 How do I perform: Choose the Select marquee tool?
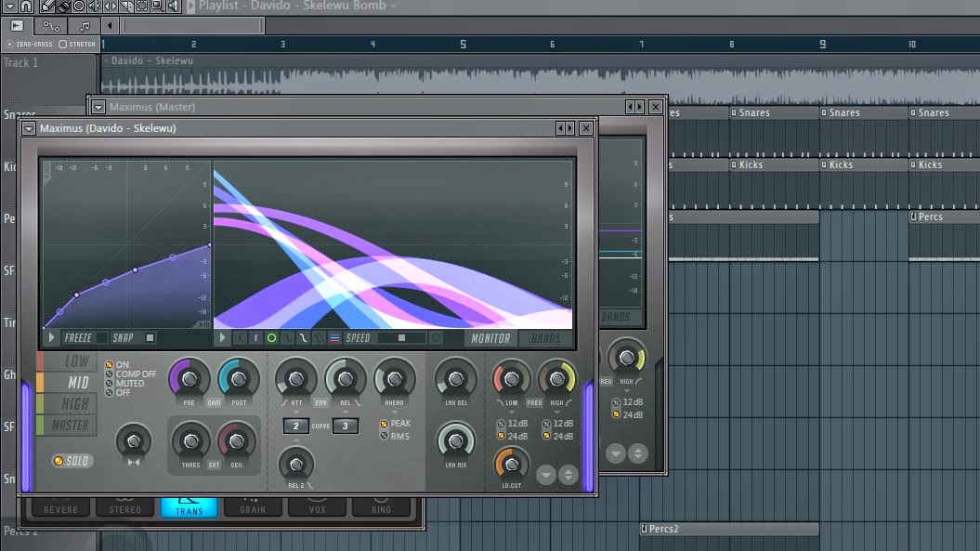[142, 6]
